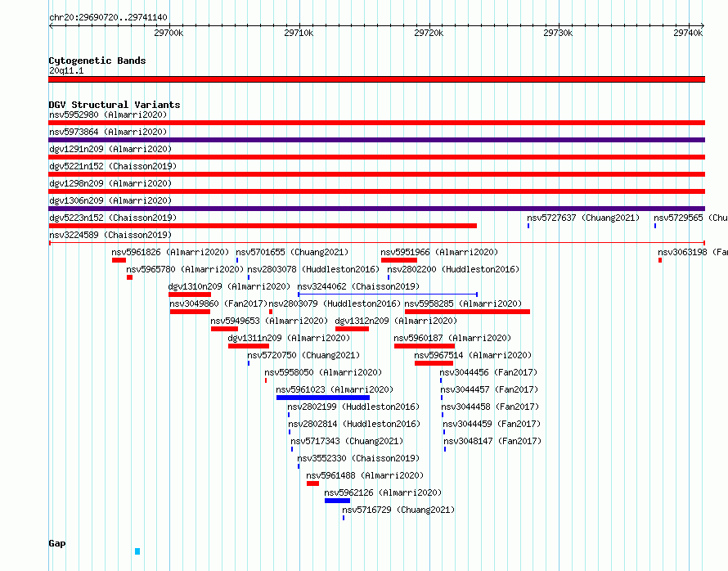Image resolution: width=728 pixels, height=571 pixels.
Task: Click dgv5221n152 (Chaisson2019) label
Action: point(113,166)
